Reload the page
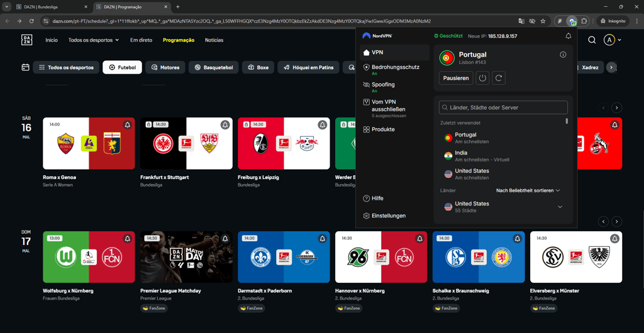644x333 pixels. (31, 21)
